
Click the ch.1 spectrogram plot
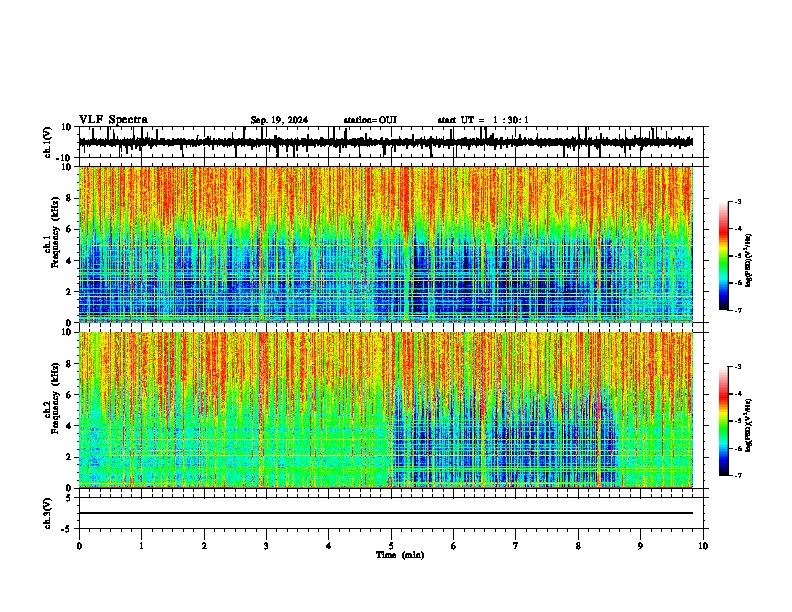click(x=385, y=244)
